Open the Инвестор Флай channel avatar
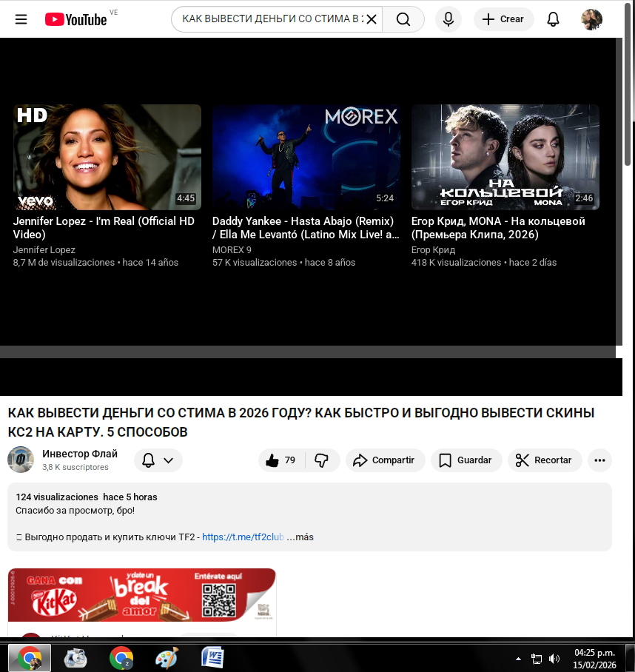The image size is (635, 672). [x=21, y=460]
